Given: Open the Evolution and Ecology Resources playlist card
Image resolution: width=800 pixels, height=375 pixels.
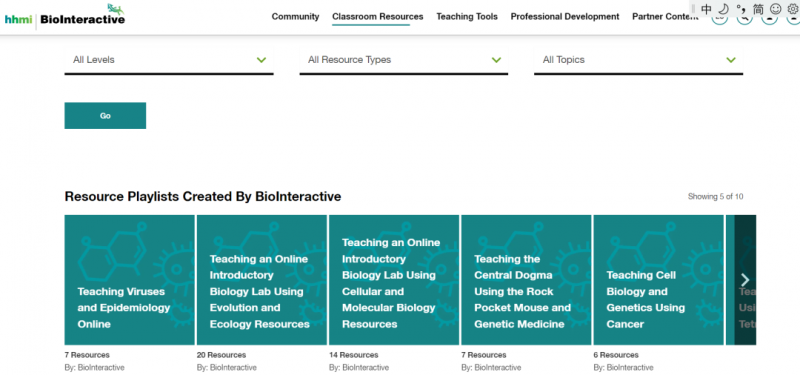Looking at the screenshot, I should tap(262, 280).
